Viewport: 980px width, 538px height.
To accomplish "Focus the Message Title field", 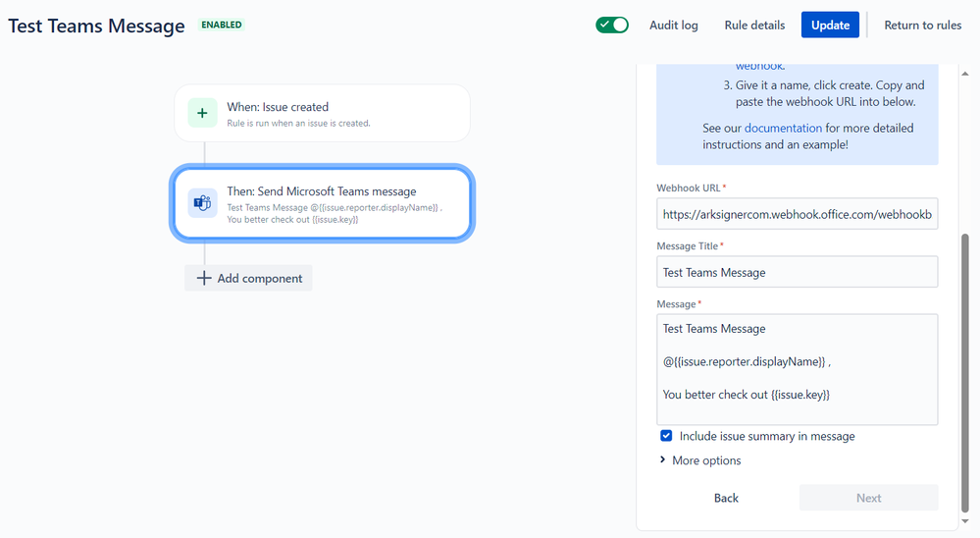I will coord(797,272).
